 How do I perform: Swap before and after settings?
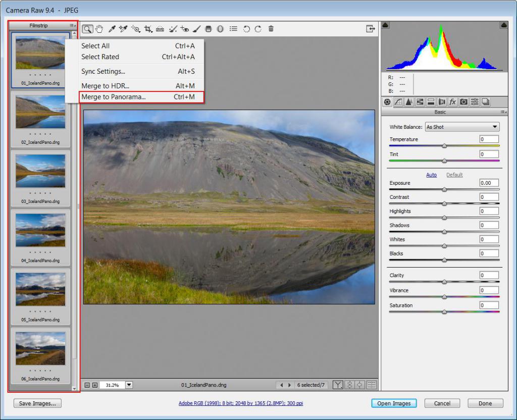click(349, 385)
